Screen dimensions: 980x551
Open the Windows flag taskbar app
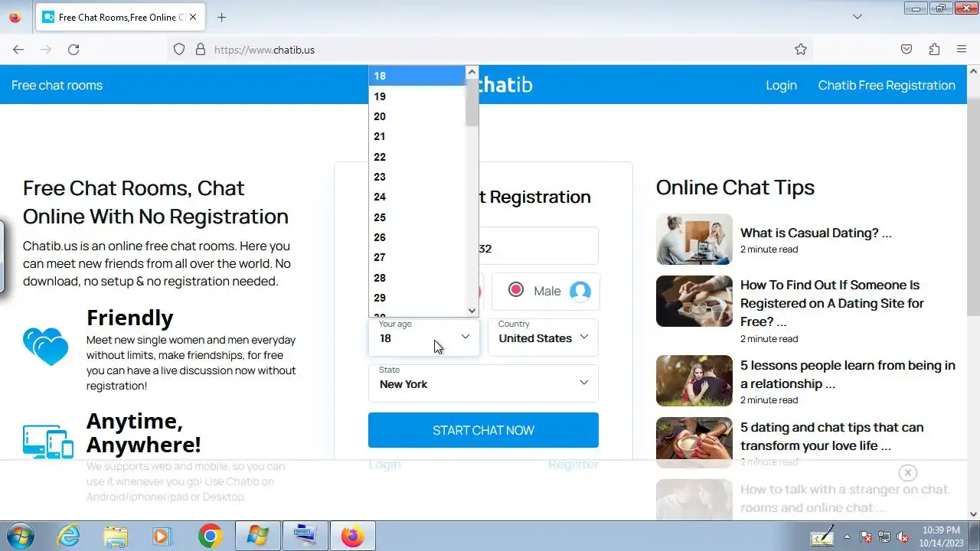257,536
